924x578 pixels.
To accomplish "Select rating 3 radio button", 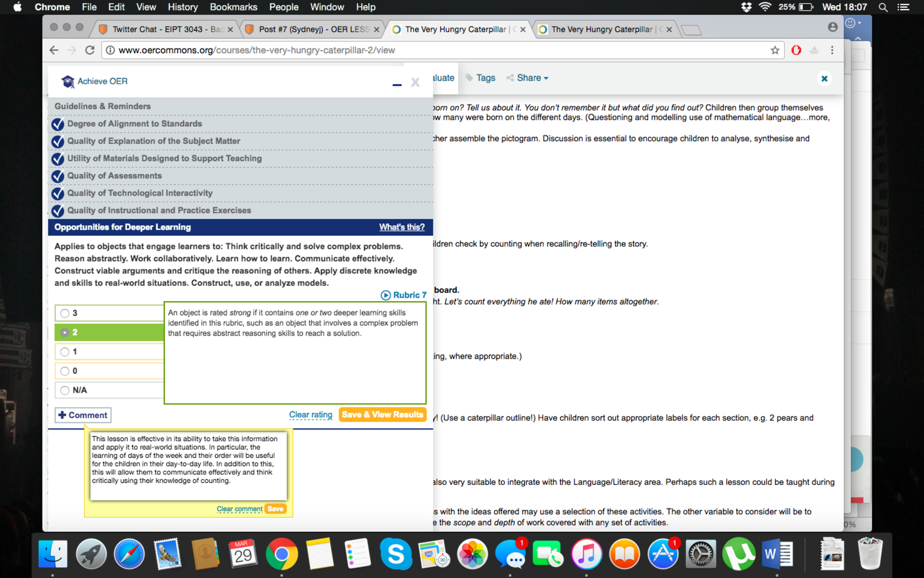I will 65,313.
